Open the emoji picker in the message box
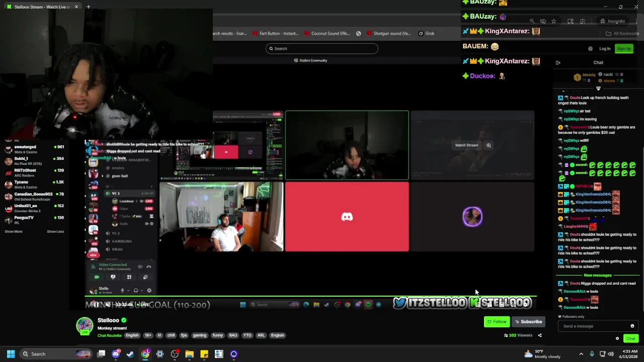Viewport: 644px width, 362px height. pos(632,326)
